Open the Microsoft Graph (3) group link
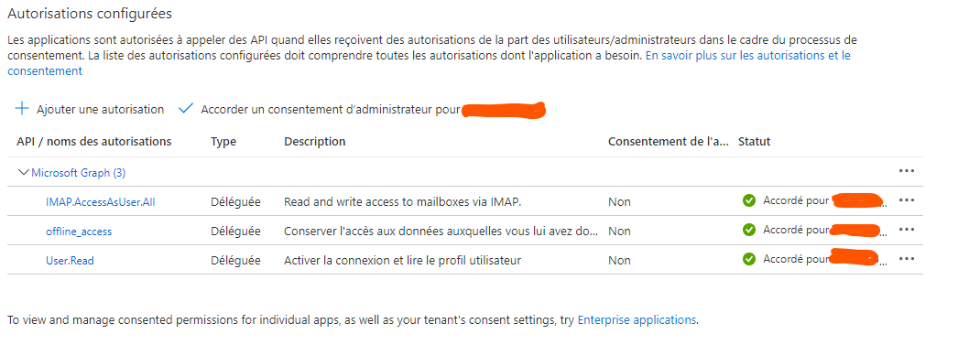Image resolution: width=980 pixels, height=345 pixels. 79,172
